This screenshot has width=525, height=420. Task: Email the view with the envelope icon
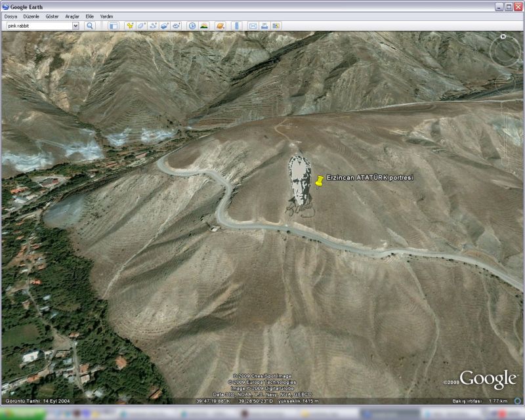[x=253, y=26]
